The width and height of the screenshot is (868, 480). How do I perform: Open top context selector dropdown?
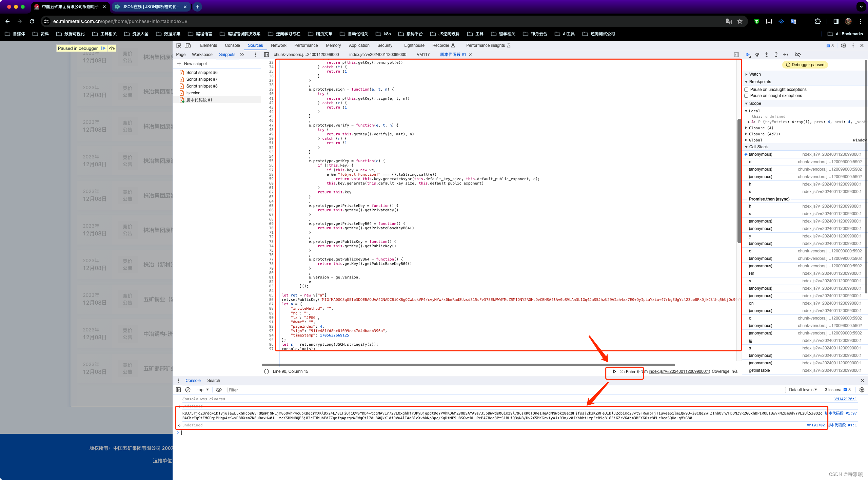pyautogui.click(x=203, y=390)
